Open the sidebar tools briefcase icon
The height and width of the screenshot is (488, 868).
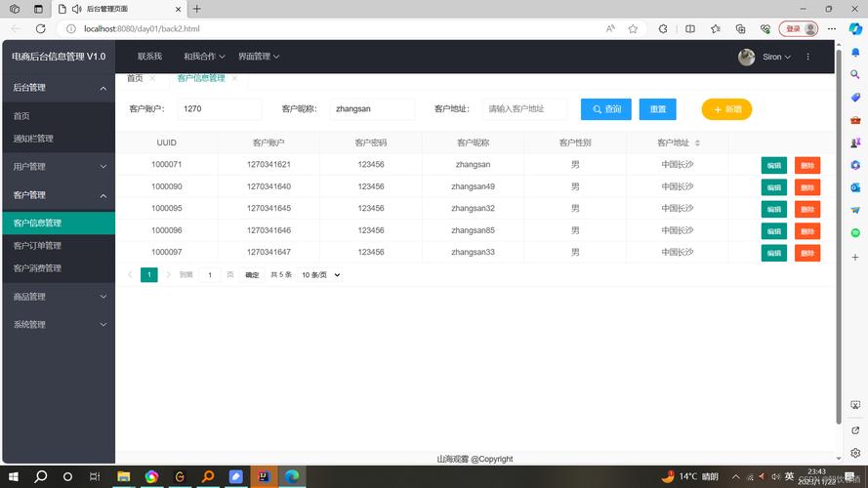pyautogui.click(x=855, y=120)
